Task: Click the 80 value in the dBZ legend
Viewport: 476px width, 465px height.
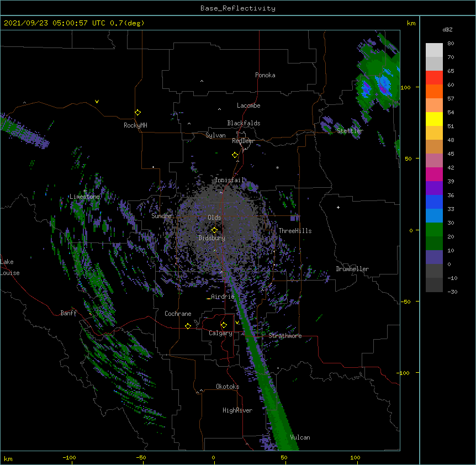Action: pos(451,44)
